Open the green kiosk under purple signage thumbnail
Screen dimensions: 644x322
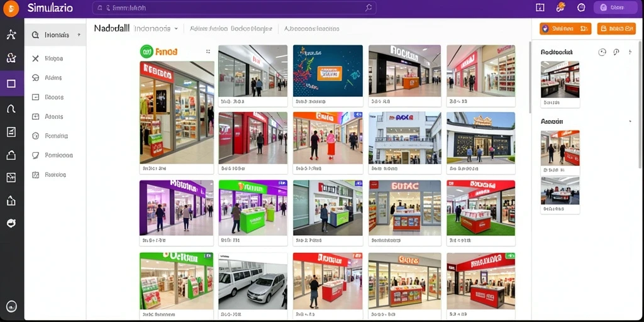253,208
